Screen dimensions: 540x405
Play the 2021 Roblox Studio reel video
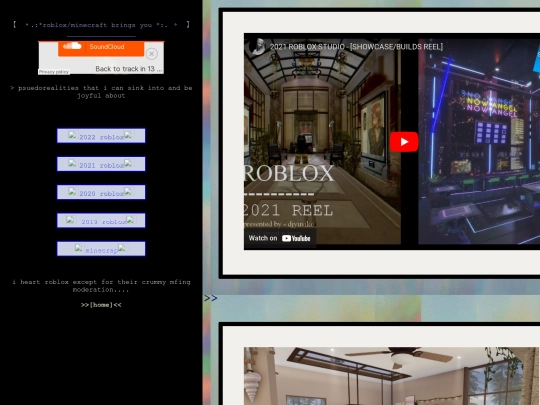click(x=404, y=142)
